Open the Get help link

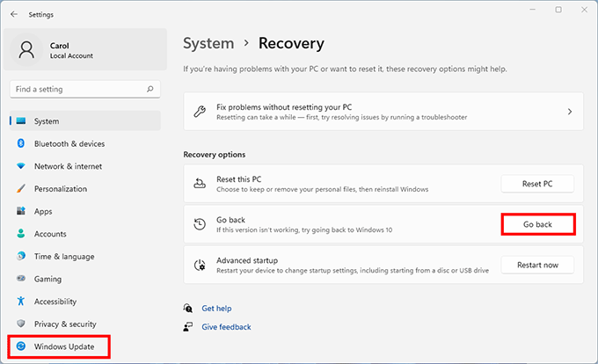pos(216,308)
